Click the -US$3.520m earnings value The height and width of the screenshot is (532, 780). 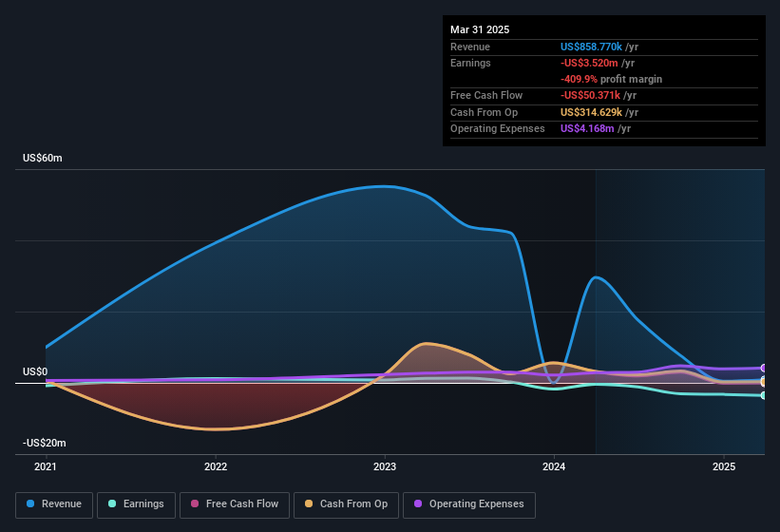tap(589, 63)
